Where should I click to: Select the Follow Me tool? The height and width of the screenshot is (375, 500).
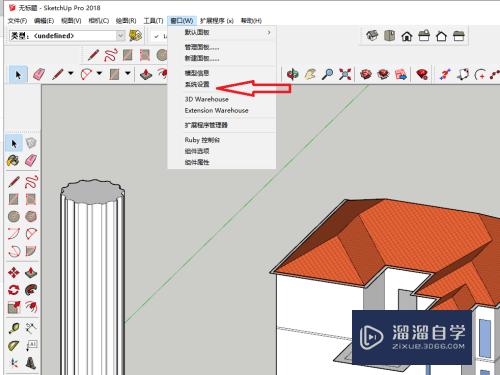[x=31, y=290]
